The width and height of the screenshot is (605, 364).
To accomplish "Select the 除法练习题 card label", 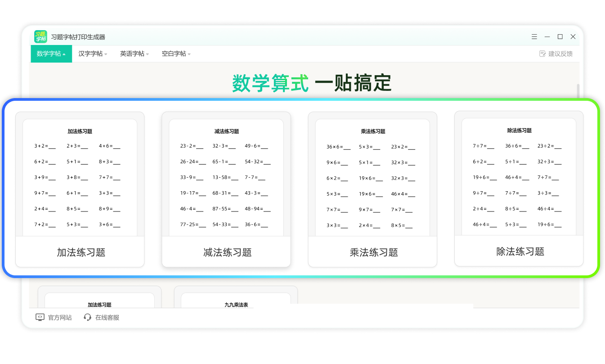I will [x=520, y=252].
